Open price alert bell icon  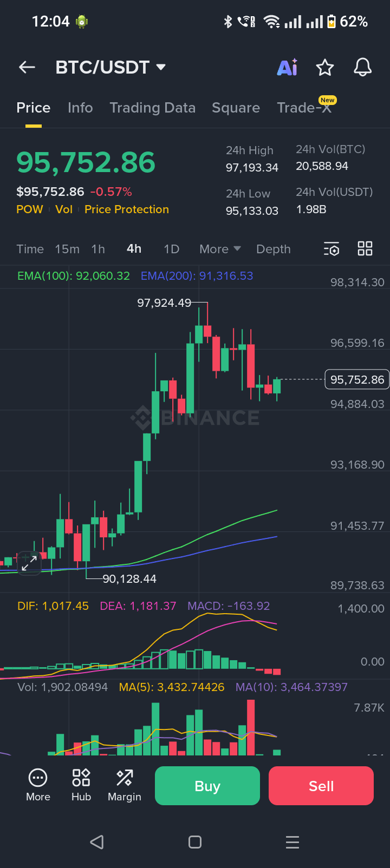pyautogui.click(x=363, y=67)
